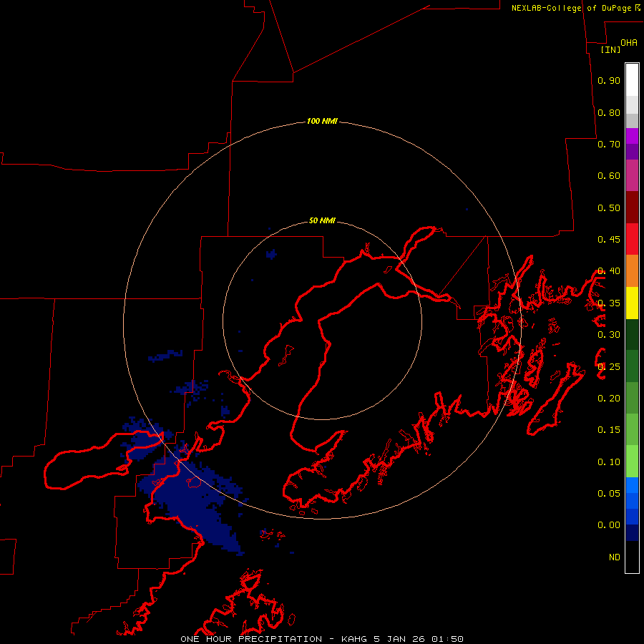Select the 0.05 legend value
Image resolution: width=644 pixels, height=644 pixels.
609,494
